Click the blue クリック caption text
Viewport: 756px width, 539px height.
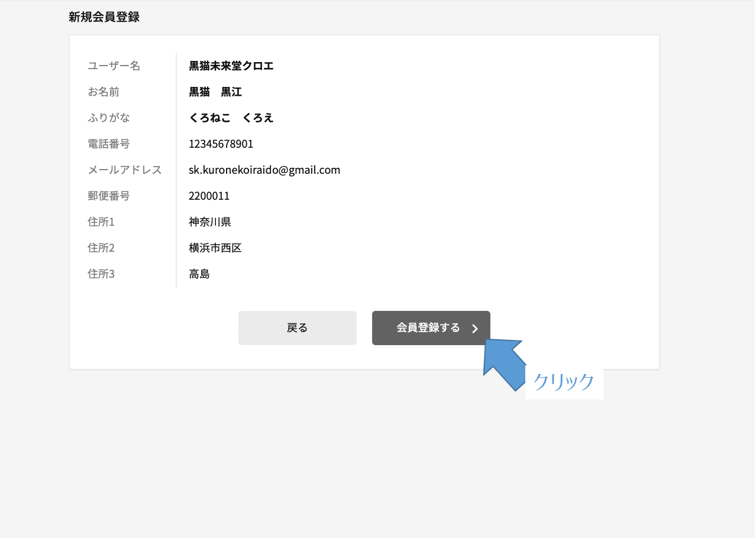[x=563, y=382]
